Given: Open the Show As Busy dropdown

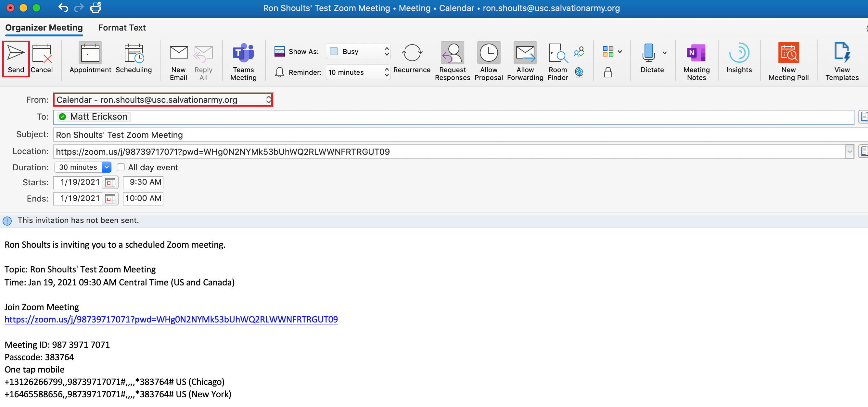Looking at the screenshot, I should [358, 52].
